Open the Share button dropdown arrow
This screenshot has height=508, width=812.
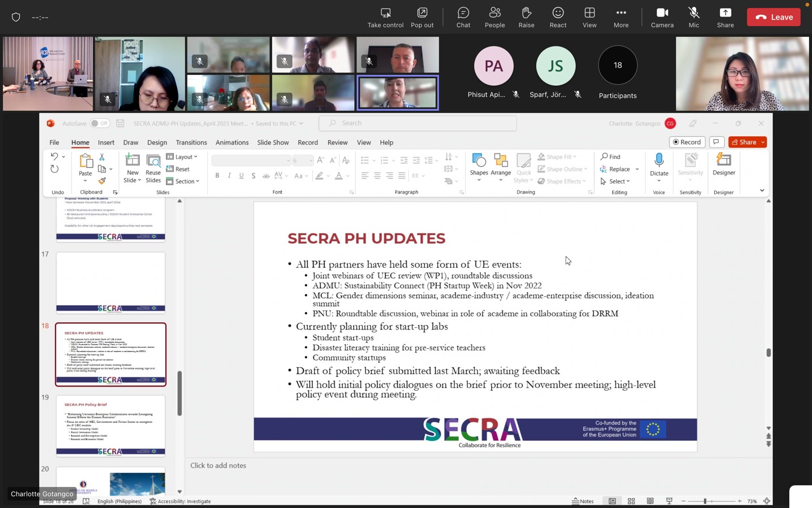763,142
